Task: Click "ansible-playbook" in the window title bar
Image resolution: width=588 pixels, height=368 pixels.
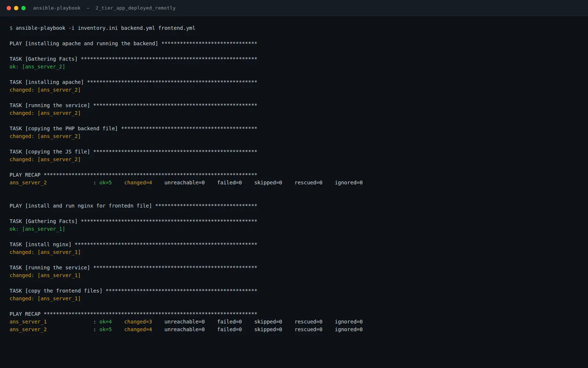Action: [x=57, y=8]
